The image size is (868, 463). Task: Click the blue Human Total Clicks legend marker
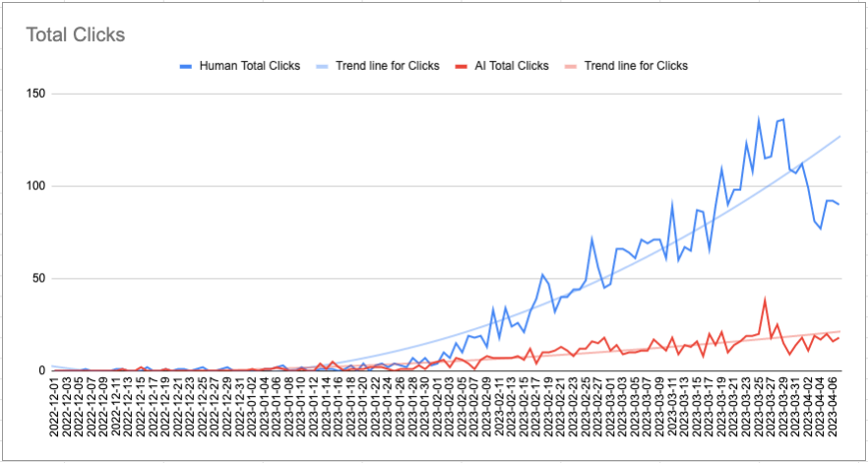click(187, 66)
